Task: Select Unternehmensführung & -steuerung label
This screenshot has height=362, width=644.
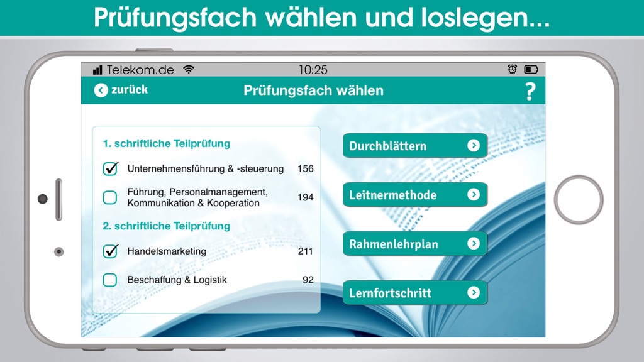Action: (x=206, y=168)
